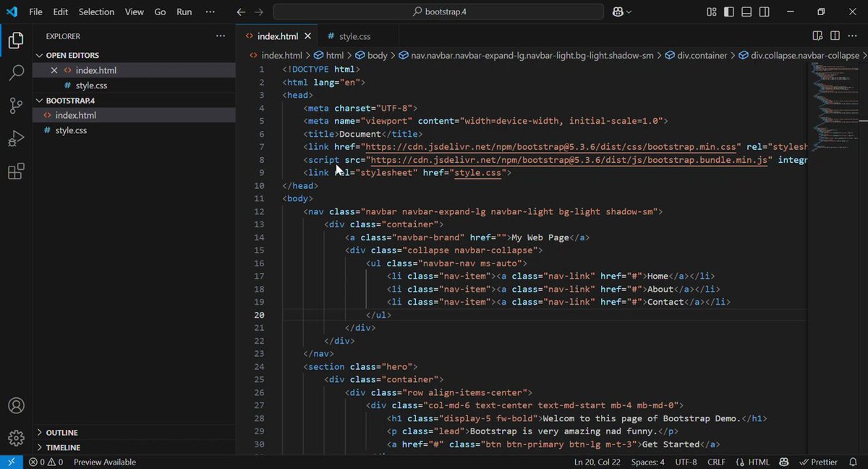Click the Ln 20, Col 22 indicator
Image resolution: width=868 pixels, height=469 pixels.
[597, 462]
